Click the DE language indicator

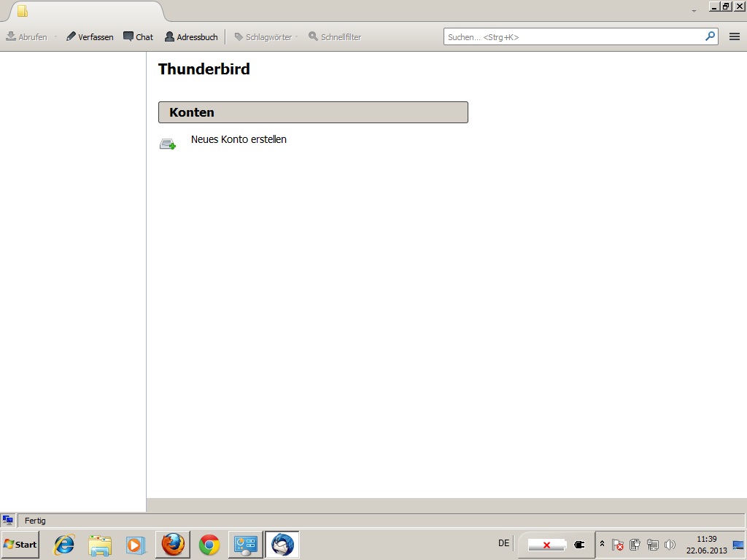click(x=503, y=542)
